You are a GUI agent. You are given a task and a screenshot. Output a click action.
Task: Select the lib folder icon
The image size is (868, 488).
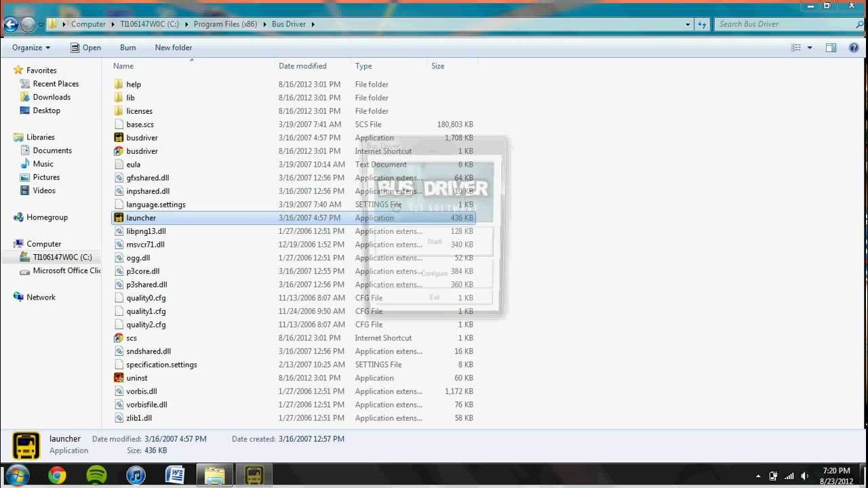click(119, 98)
